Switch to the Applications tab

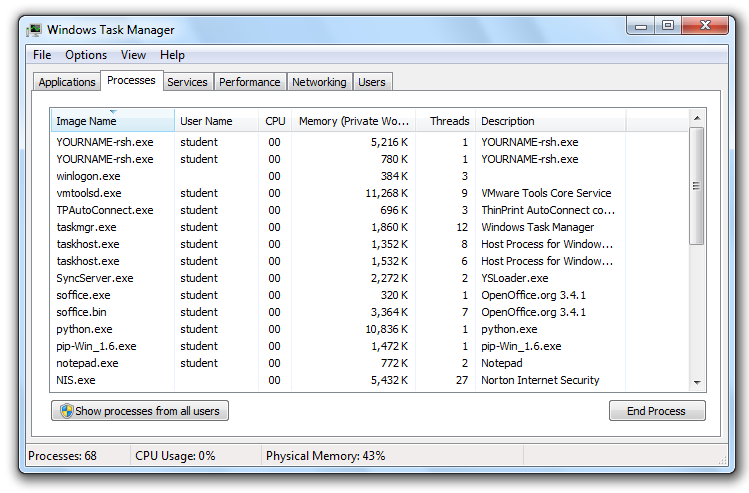pyautogui.click(x=67, y=82)
